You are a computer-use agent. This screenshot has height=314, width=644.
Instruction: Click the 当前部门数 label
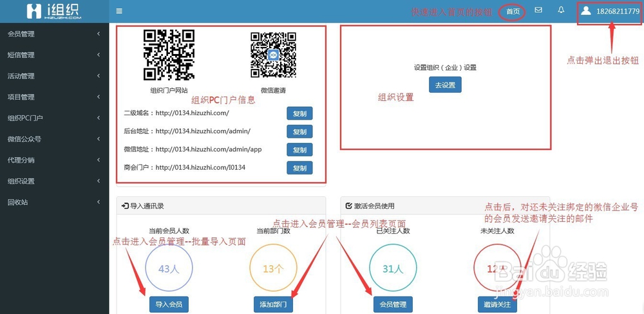273,231
